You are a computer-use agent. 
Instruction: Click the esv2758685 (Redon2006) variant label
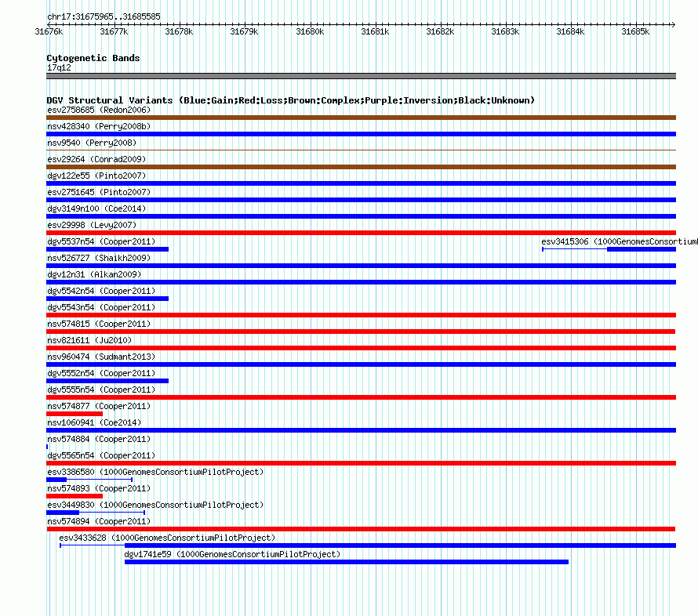click(99, 110)
